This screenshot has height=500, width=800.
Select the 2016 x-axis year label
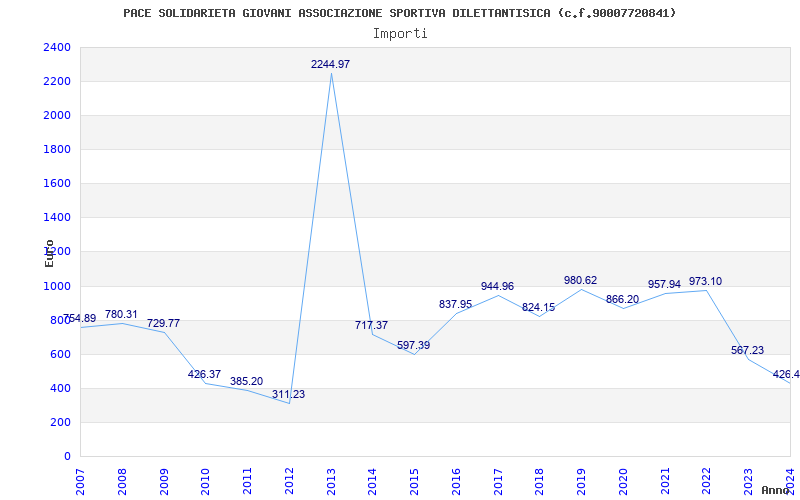click(x=456, y=481)
